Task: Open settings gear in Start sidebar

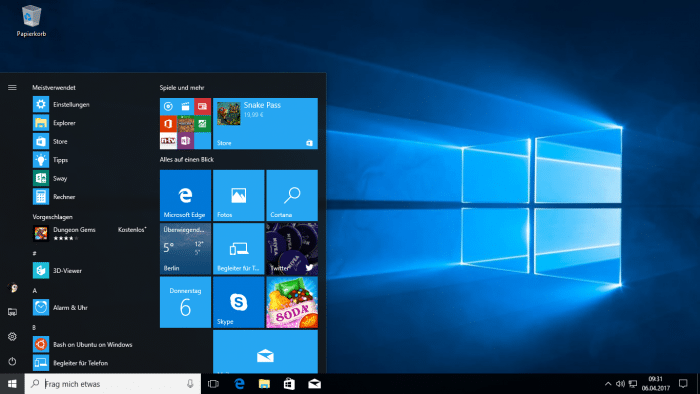Action: point(12,336)
